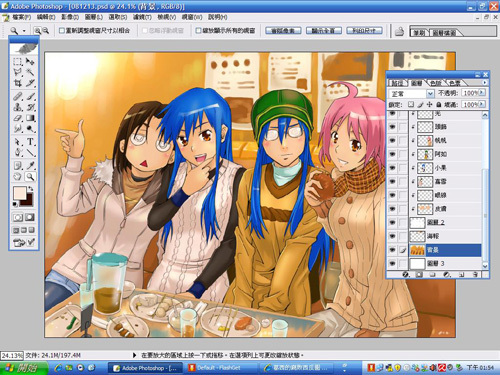Switch to the 路徑 (Paths) tab
The image size is (500, 375).
397,83
